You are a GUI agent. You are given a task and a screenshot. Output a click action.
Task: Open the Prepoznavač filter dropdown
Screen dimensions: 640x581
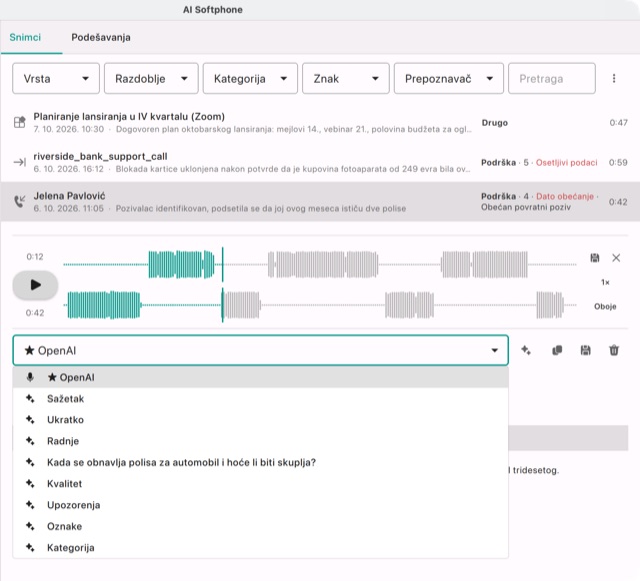(449, 78)
